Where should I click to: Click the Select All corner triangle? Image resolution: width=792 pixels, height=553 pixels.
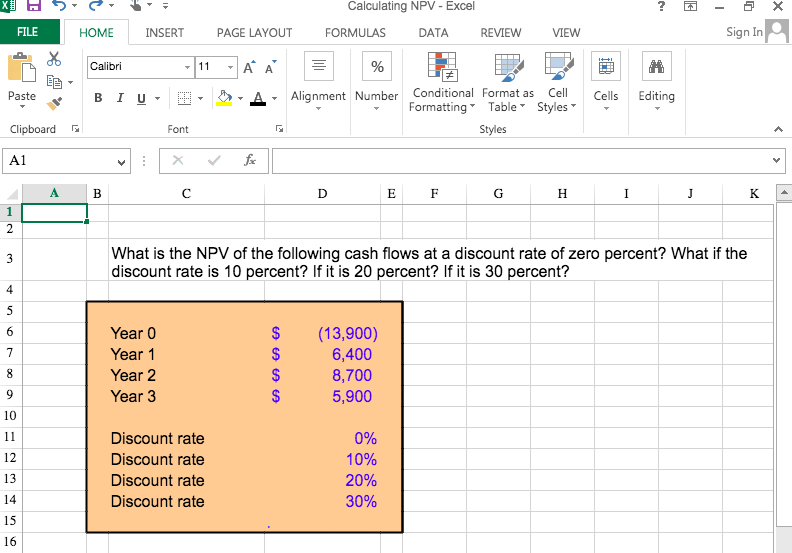click(x=11, y=194)
